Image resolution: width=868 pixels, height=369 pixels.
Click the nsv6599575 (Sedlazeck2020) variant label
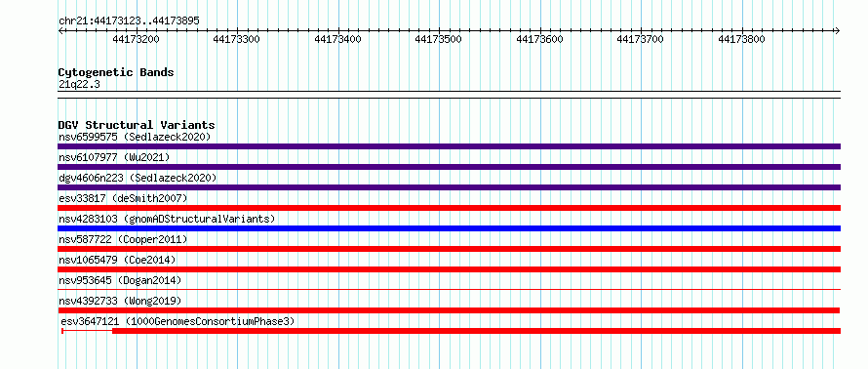pos(135,137)
